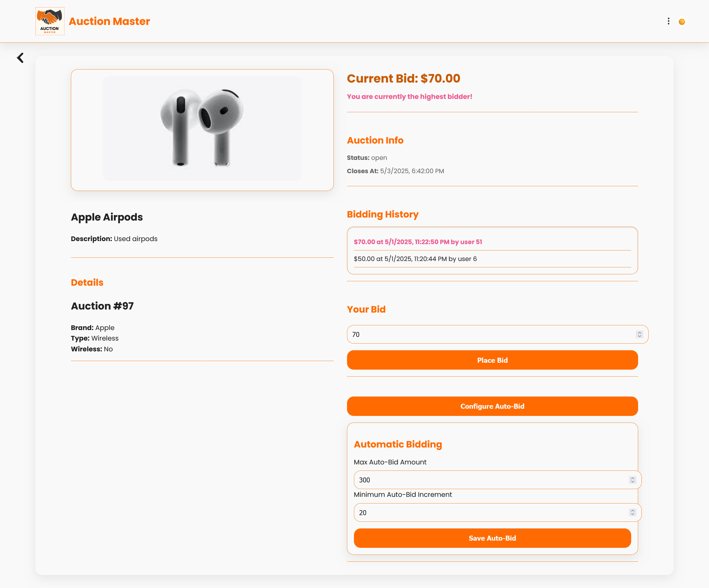Click the Current Bid $70.00 heading
The height and width of the screenshot is (588, 709).
coord(404,78)
